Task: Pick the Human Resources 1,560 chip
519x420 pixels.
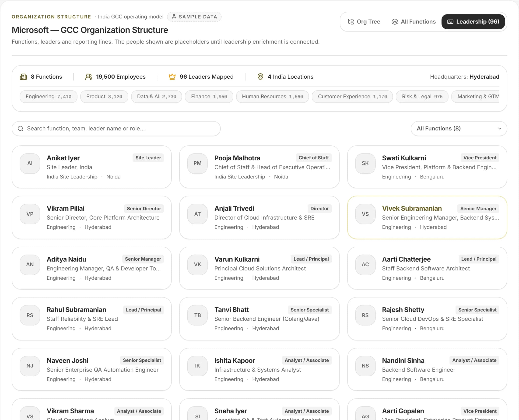Action: tap(272, 97)
